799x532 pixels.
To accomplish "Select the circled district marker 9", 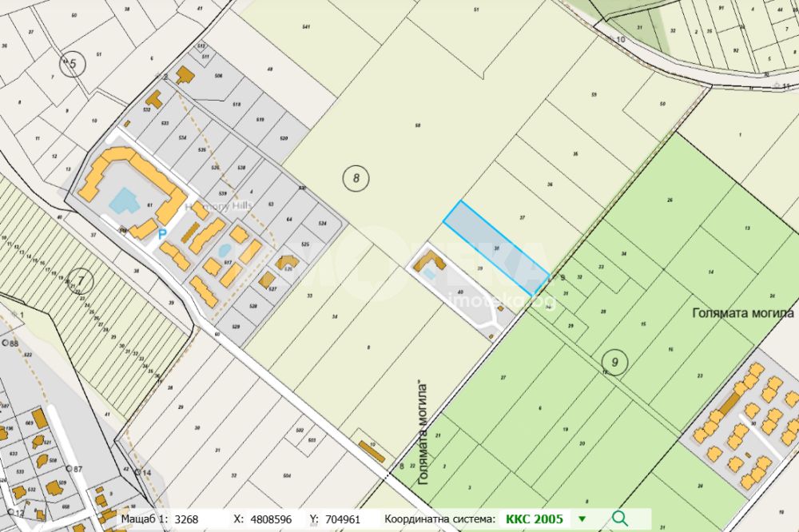I will point(614,362).
